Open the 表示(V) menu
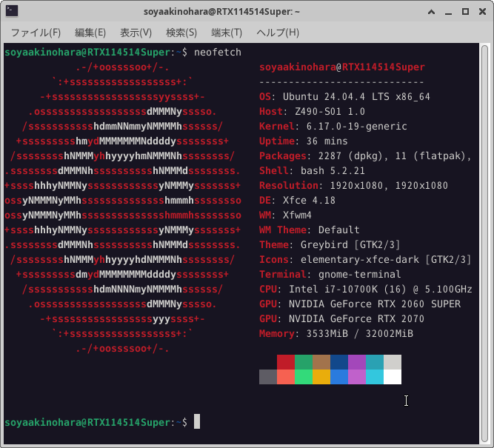 coord(136,33)
